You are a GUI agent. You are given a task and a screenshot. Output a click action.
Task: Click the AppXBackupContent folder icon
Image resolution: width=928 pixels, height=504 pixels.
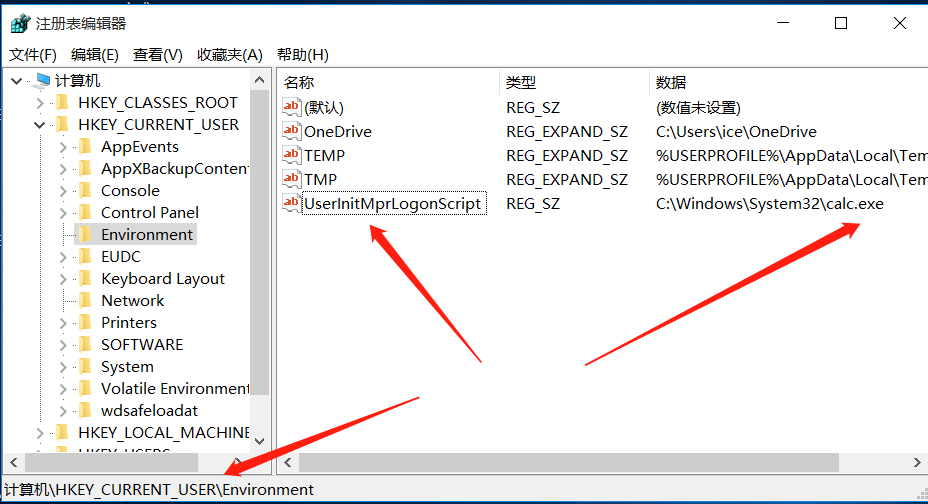pos(85,169)
